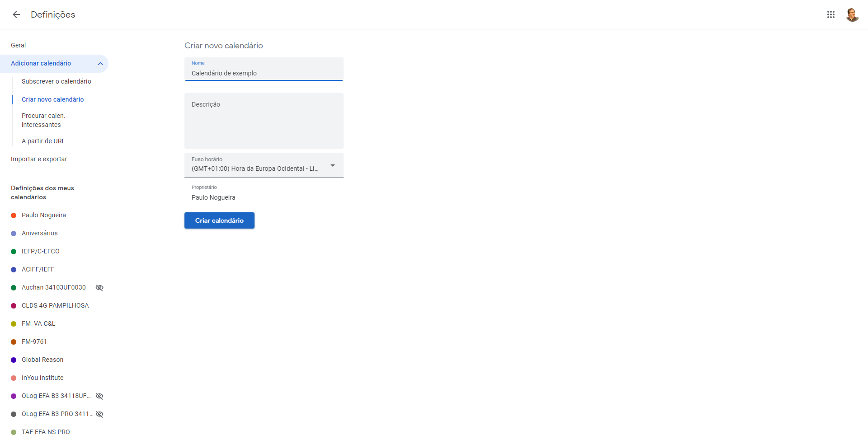Open ACIFF/IEFF calendar settings
Image resolution: width=868 pixels, height=435 pixels.
coord(38,269)
